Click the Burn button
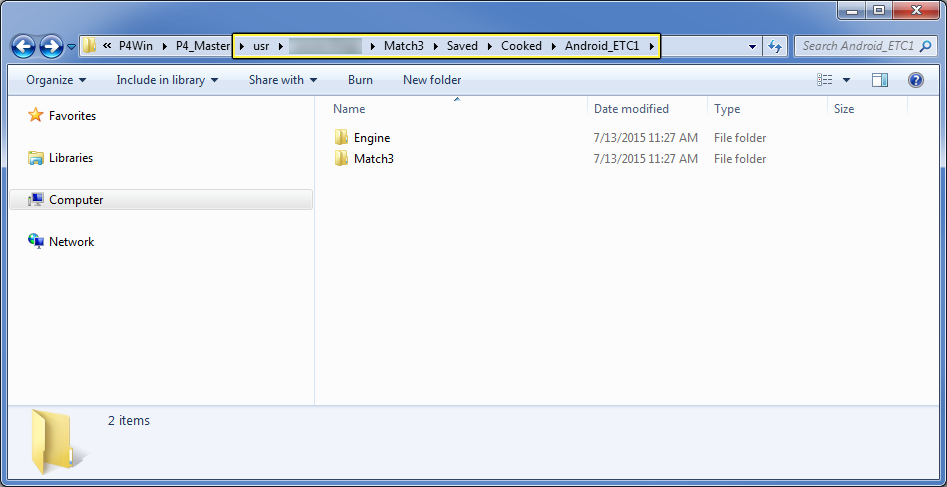947x487 pixels. [x=361, y=80]
